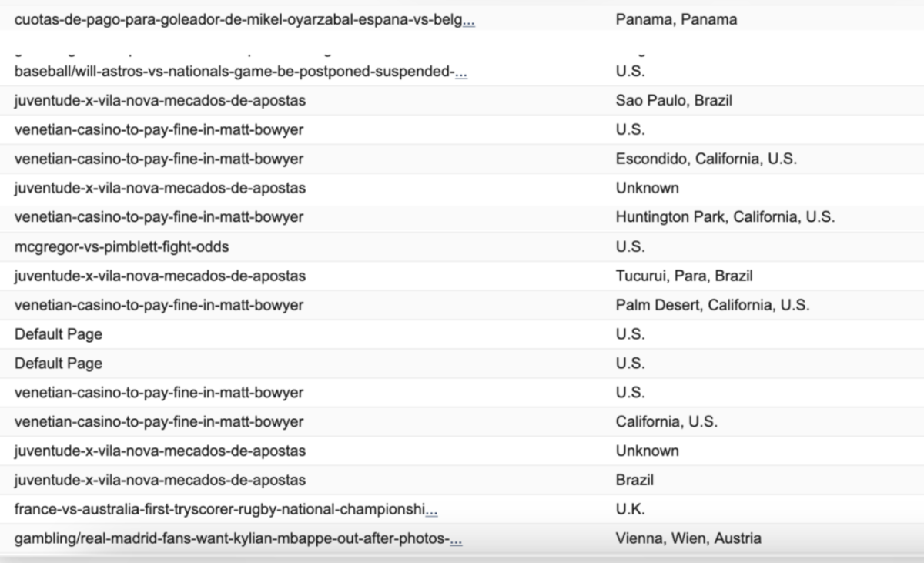924x563 pixels.
Task: Click the second Default Page entry
Action: [59, 364]
